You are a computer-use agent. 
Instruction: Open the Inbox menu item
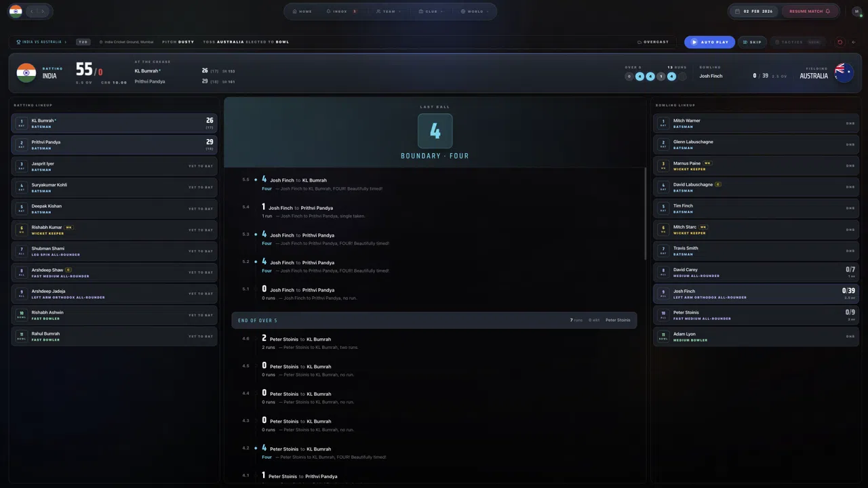click(x=341, y=12)
